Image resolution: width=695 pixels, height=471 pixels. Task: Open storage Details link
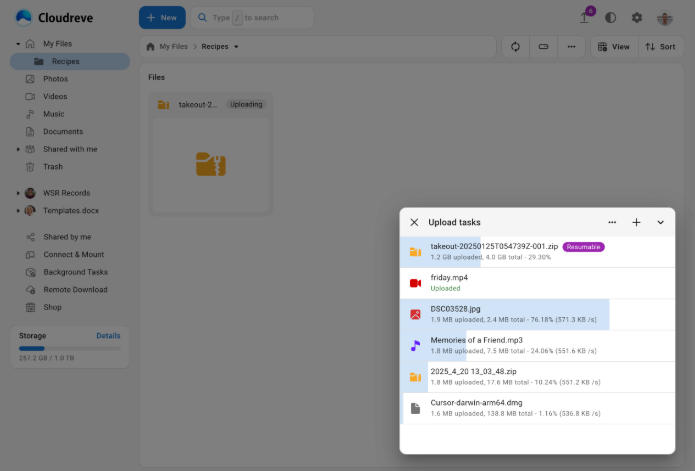108,336
